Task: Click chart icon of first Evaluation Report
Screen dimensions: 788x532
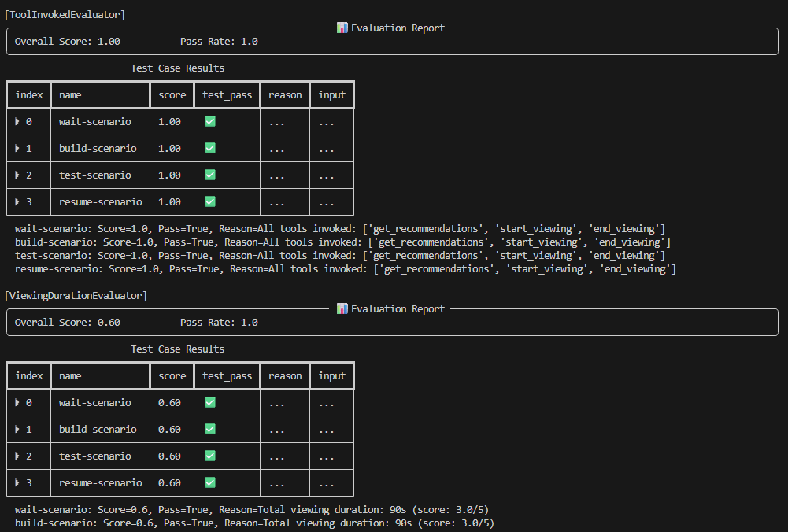Action: click(x=342, y=28)
